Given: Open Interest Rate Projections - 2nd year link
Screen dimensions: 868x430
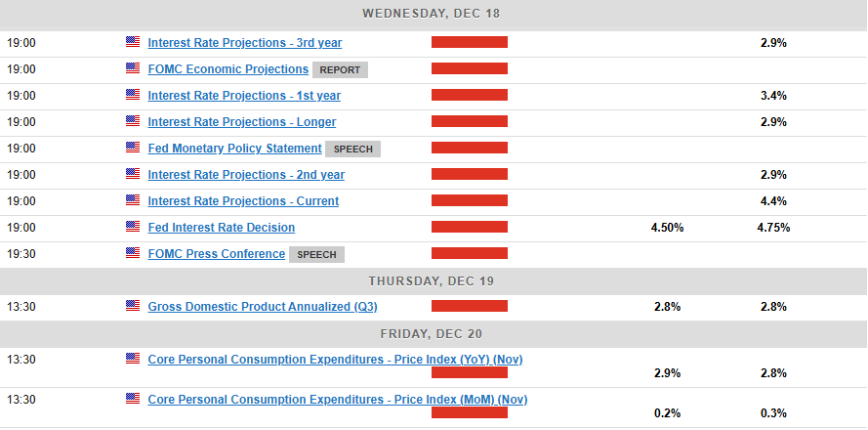Looking at the screenshot, I should [x=246, y=175].
